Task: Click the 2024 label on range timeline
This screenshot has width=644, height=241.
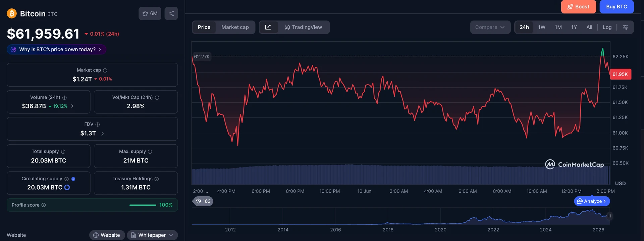Action: 546,230
